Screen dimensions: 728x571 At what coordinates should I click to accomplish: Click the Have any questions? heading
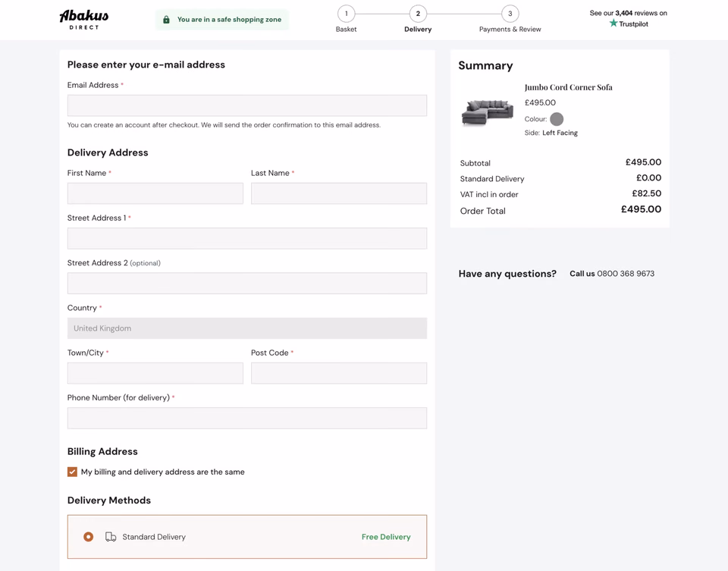click(507, 274)
